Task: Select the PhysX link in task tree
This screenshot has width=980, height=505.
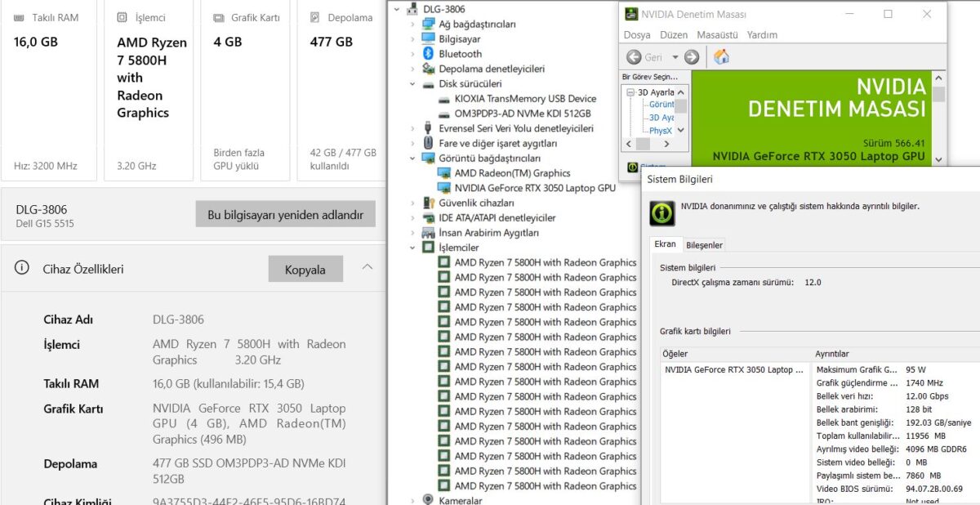Action: [x=660, y=131]
